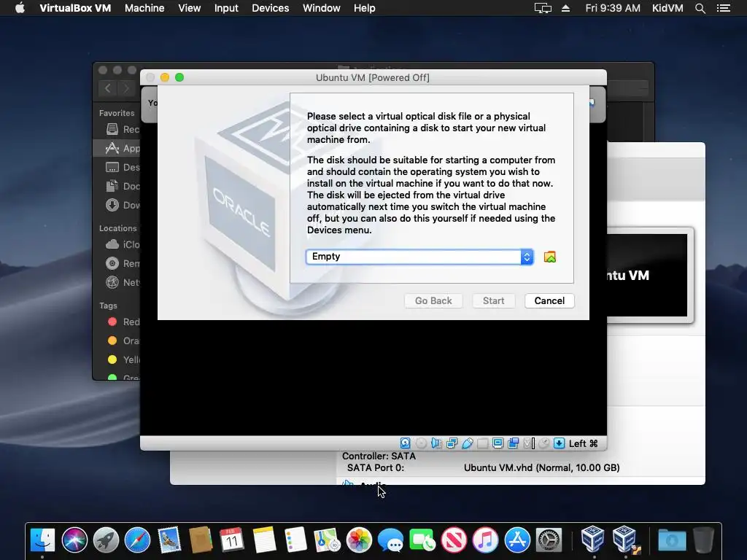The width and height of the screenshot is (747, 560).
Task: Click the recording status bar icon
Action: pos(513,443)
